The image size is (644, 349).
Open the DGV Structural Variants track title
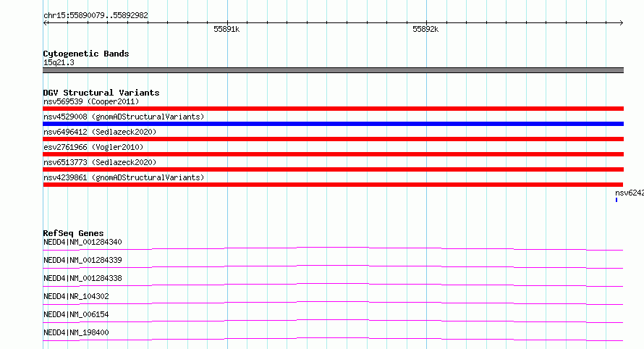click(x=101, y=93)
